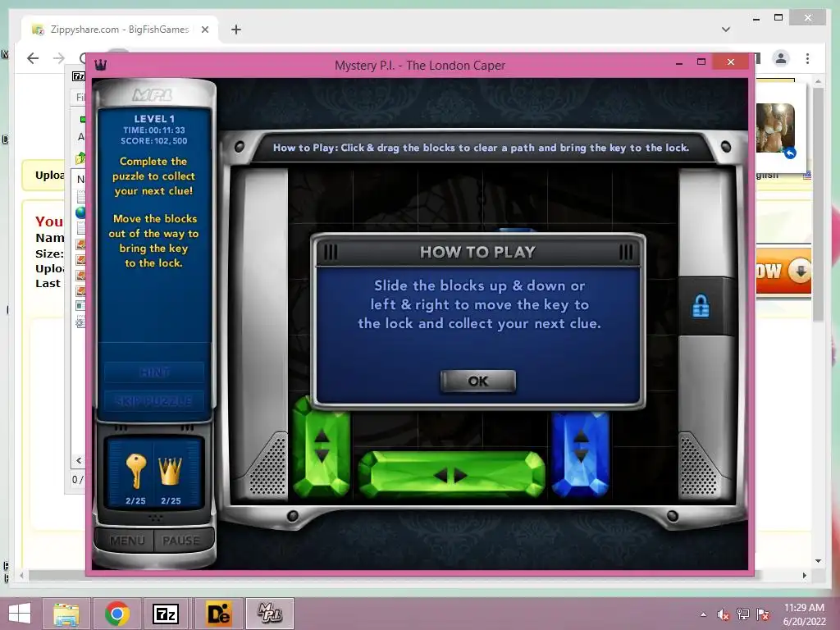Select the horizontal green gem block
The width and height of the screenshot is (840, 630).
point(451,475)
